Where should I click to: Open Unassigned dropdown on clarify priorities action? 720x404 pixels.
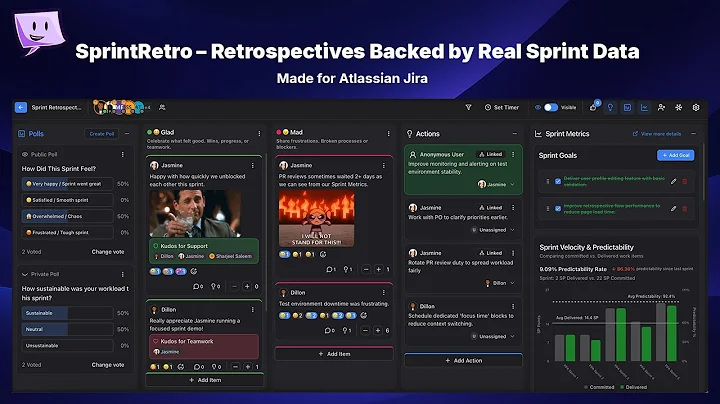(493, 230)
